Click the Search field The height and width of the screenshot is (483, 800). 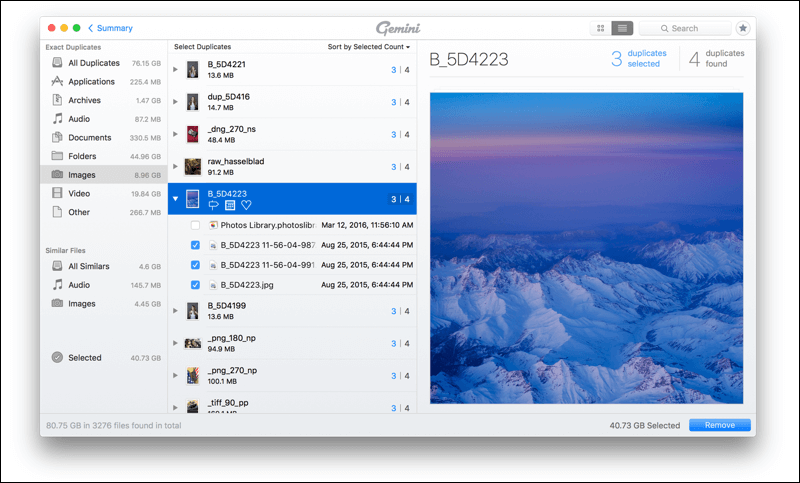685,28
